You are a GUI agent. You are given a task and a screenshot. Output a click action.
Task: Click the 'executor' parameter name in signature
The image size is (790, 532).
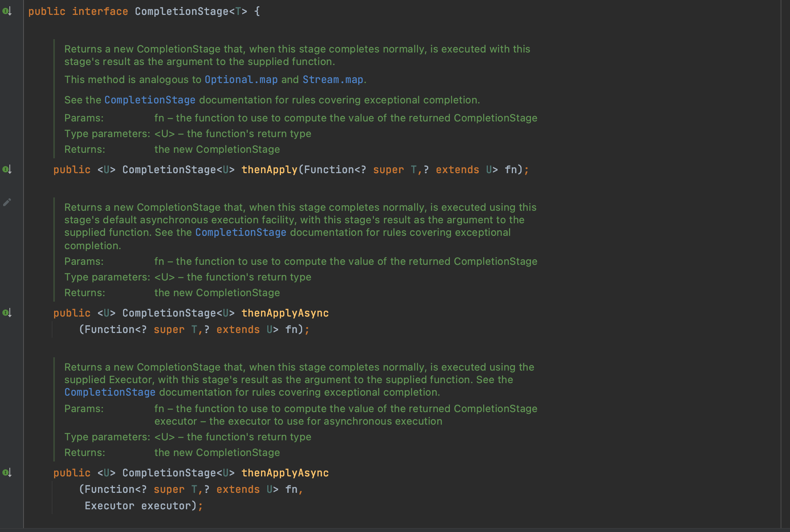tap(166, 506)
